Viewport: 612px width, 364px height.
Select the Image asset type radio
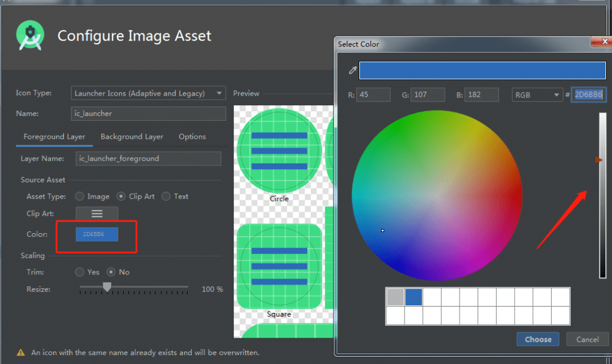click(x=79, y=196)
